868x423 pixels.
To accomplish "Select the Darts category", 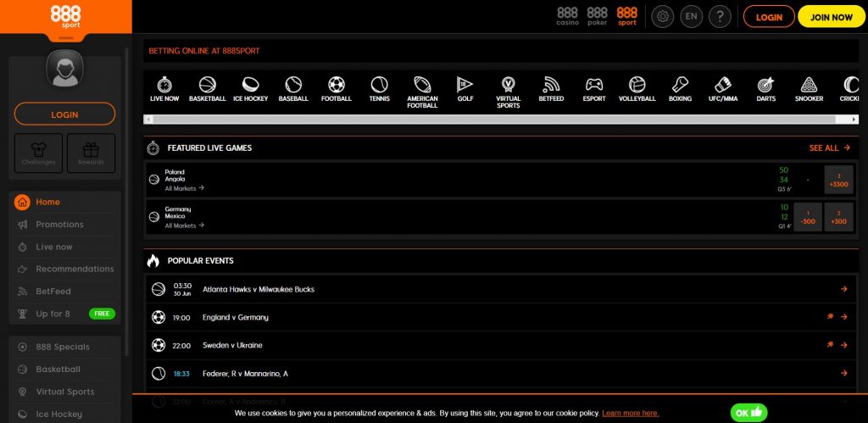I will click(x=765, y=89).
